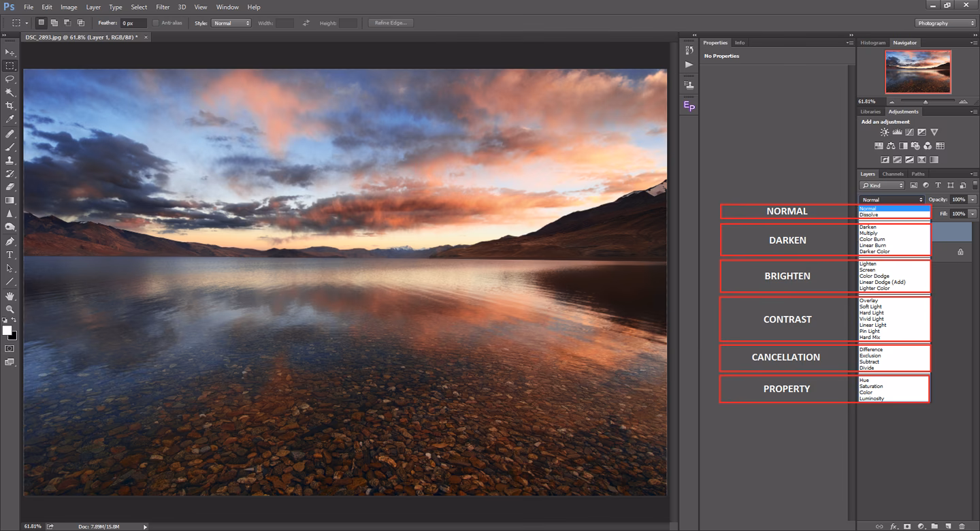Select the Crop tool
The image size is (980, 531).
pyautogui.click(x=10, y=106)
